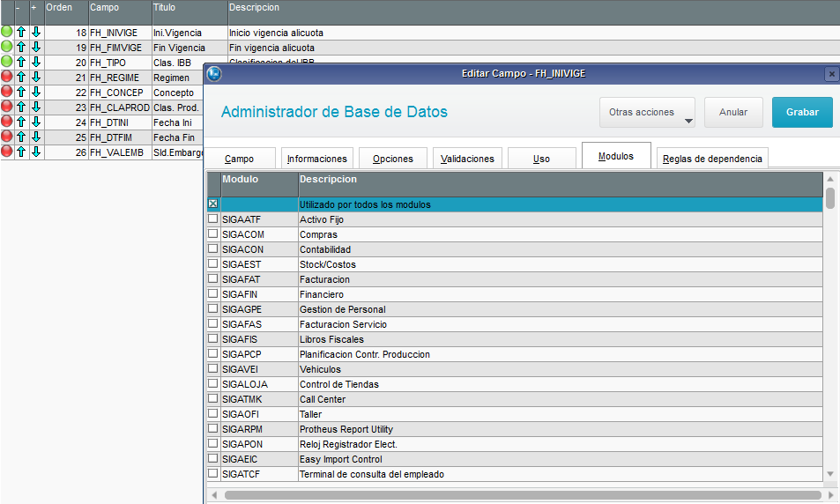Select the SIGAOFI Taller row
Image resolution: width=840 pixels, height=504 pixels.
515,414
